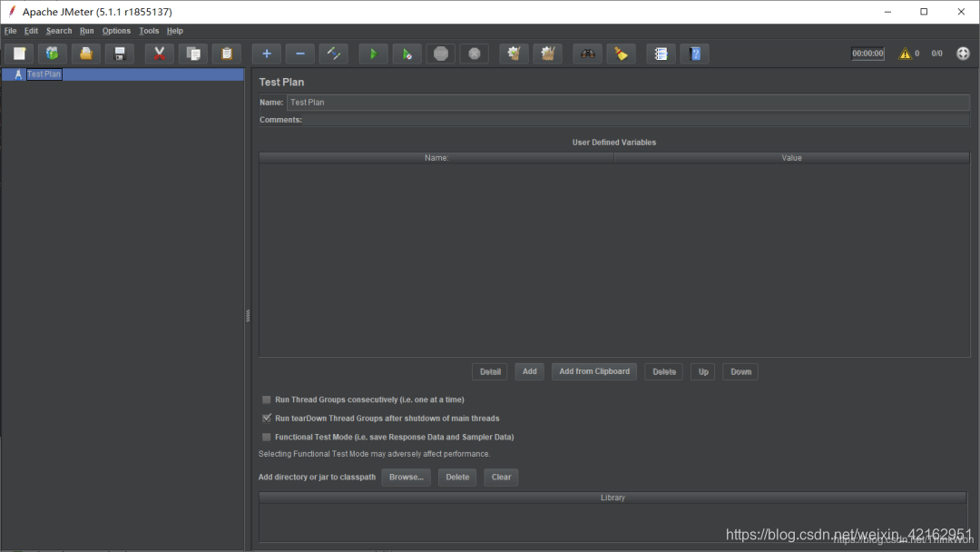The image size is (980, 552).
Task: Shutdown test threads toolbar icon
Action: pyautogui.click(x=475, y=54)
